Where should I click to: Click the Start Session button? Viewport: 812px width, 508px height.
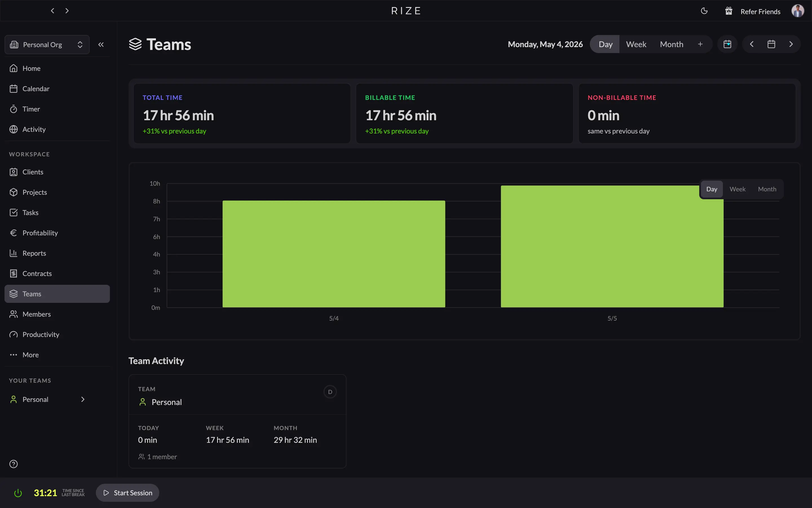(127, 493)
